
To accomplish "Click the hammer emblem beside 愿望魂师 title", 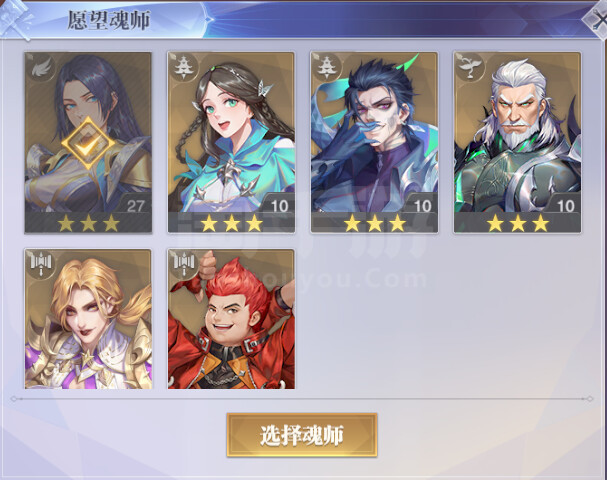I will click(x=15, y=19).
